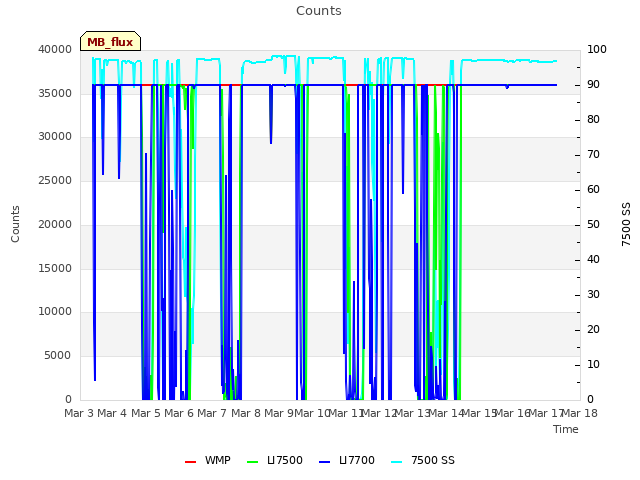This screenshot has height=480, width=640.
Task: Click the Mar 8 date tick label
Action: [246, 413]
